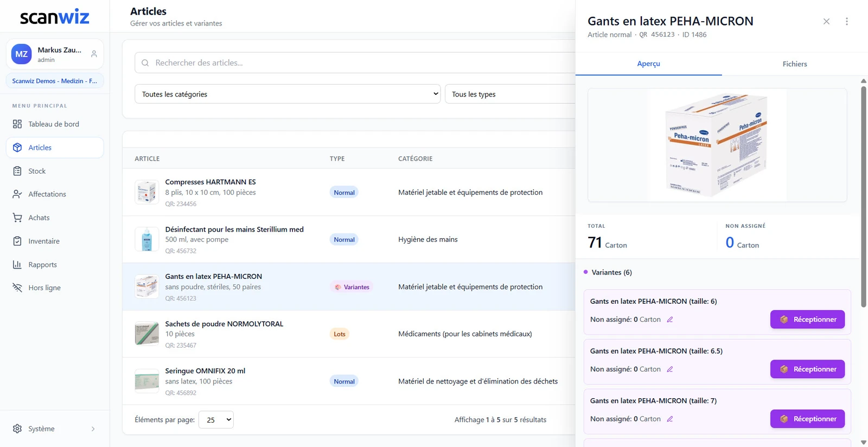Screen dimensions: 868x447
Task: Click the QR: 456123 code text
Action: (x=181, y=298)
